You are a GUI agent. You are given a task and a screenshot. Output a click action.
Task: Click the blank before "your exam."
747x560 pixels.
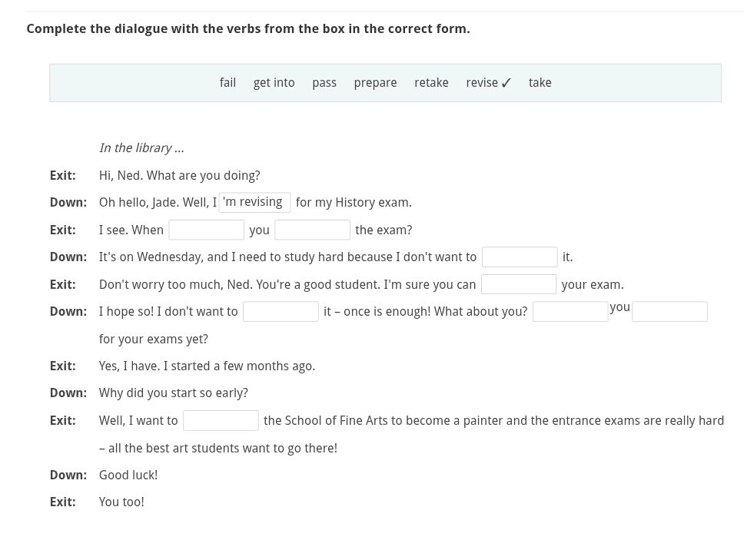click(x=518, y=283)
